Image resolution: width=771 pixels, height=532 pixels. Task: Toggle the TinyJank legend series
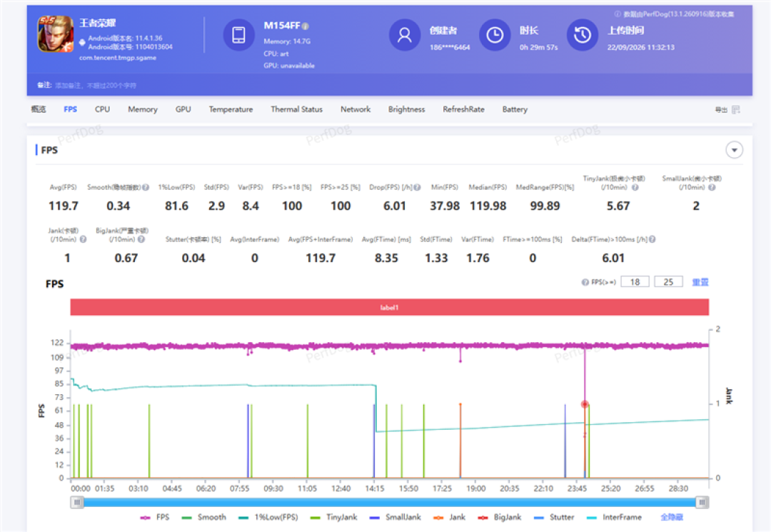(x=334, y=517)
